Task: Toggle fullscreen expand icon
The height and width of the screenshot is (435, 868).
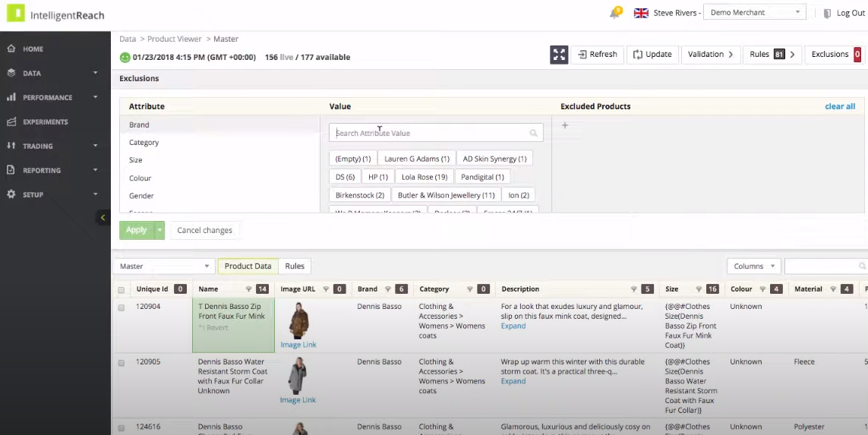Action: 559,54
